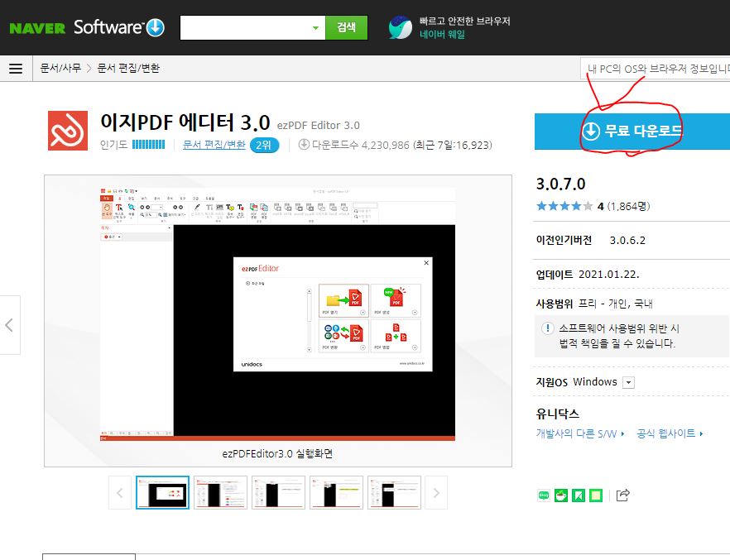Click the 프리 - 개인, 국내 usage text
Screen dimensions: 730x560
coord(616,304)
